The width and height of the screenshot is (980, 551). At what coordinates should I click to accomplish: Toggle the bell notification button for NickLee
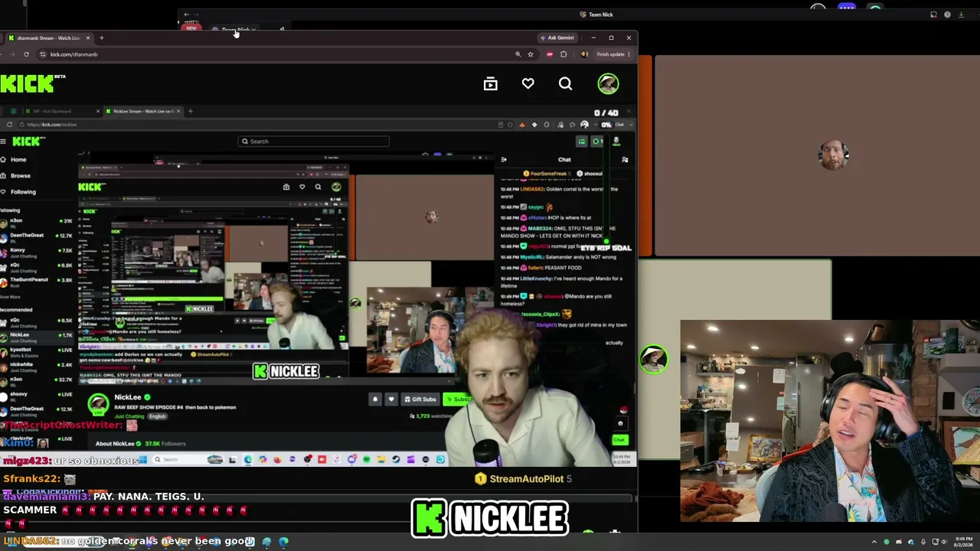pyautogui.click(x=375, y=399)
